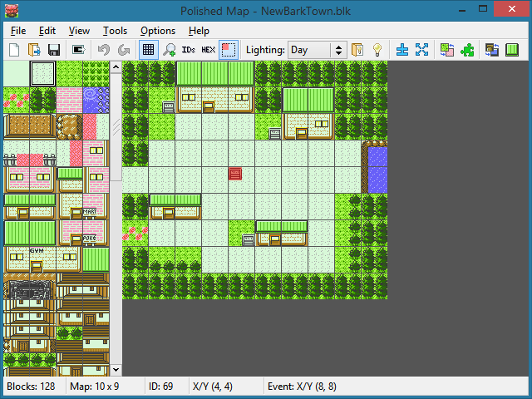Select the plain light green block in palette
Screen dimensions: 532x399
(17, 74)
